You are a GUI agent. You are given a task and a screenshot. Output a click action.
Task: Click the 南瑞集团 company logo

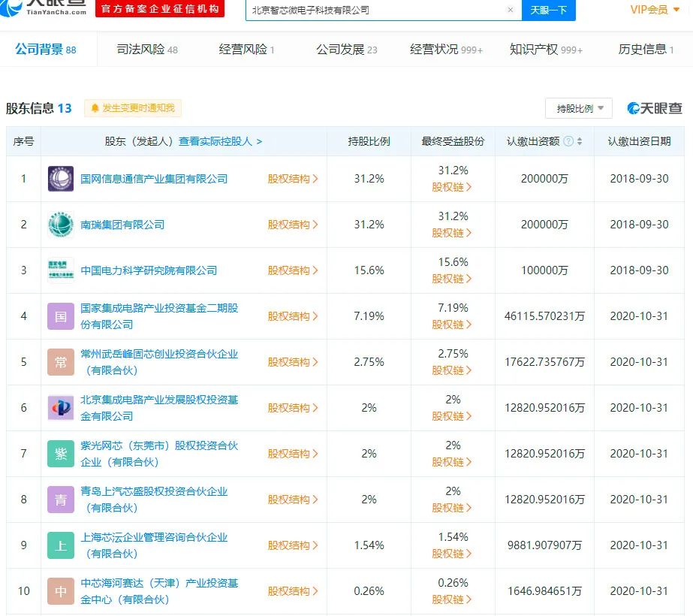tap(61, 225)
